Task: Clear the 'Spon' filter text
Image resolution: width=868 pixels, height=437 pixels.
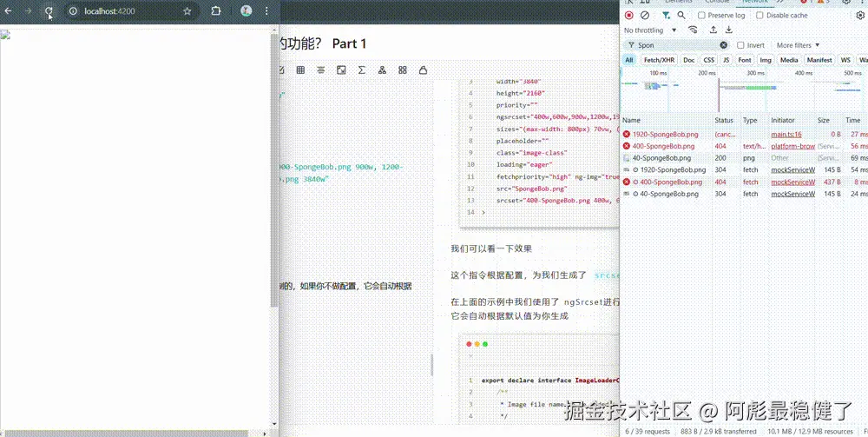Action: click(x=724, y=45)
